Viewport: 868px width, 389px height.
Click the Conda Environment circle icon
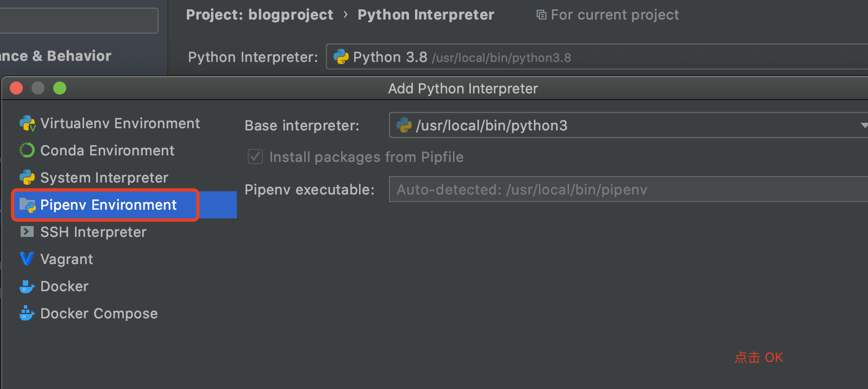[27, 150]
